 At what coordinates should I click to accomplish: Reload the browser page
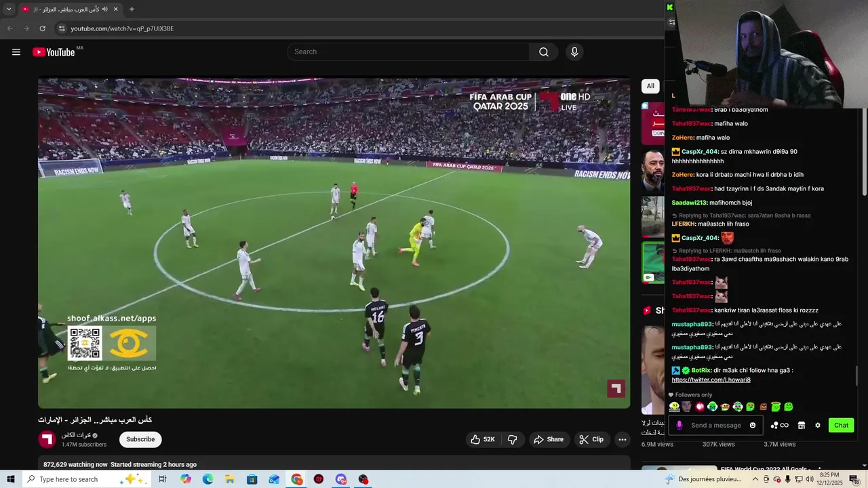click(x=42, y=28)
